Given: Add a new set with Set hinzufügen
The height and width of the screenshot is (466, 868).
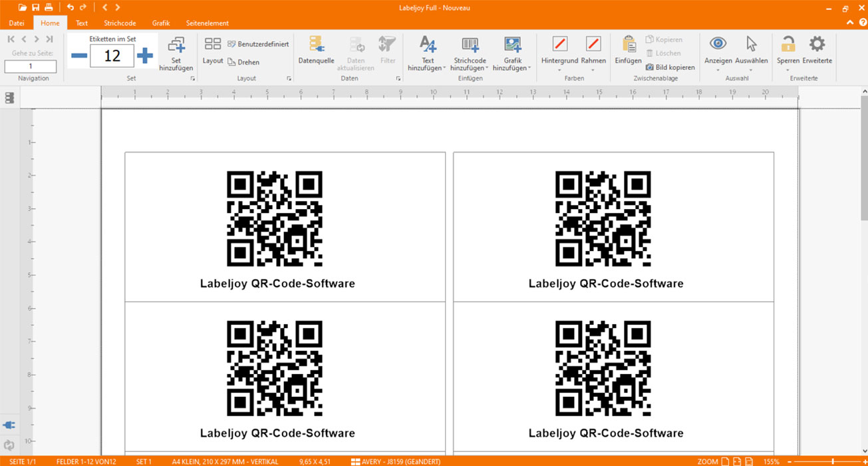Looking at the screenshot, I should point(176,53).
